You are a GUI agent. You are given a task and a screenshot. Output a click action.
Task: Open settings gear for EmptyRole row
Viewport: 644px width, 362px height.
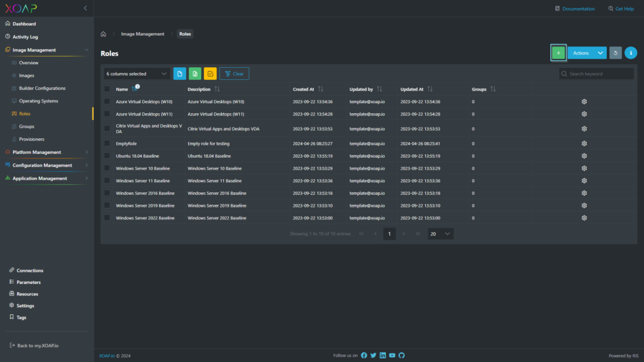click(x=584, y=144)
